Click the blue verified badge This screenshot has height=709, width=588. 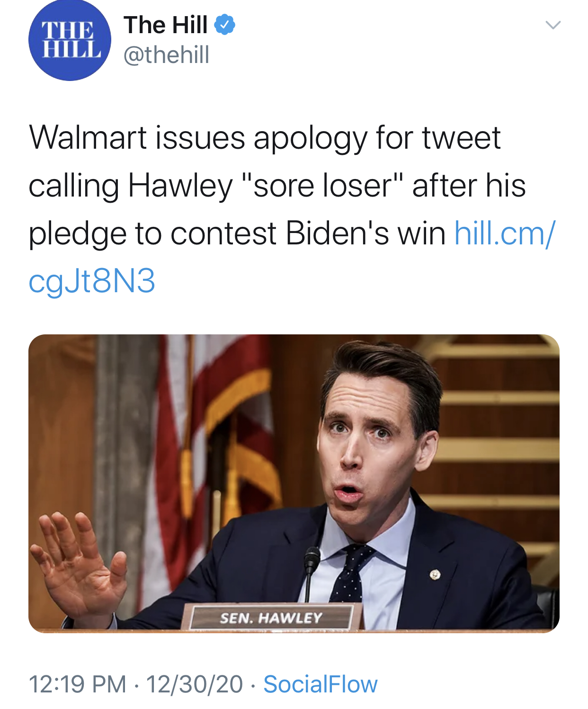(x=225, y=25)
